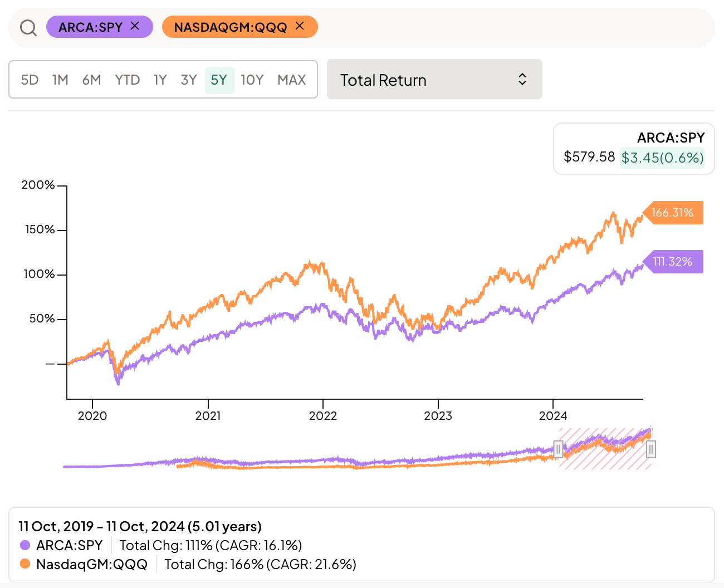
Task: Click Total Chg: 111% (CAGR: 16.1%) text
Action: pyautogui.click(x=211, y=545)
